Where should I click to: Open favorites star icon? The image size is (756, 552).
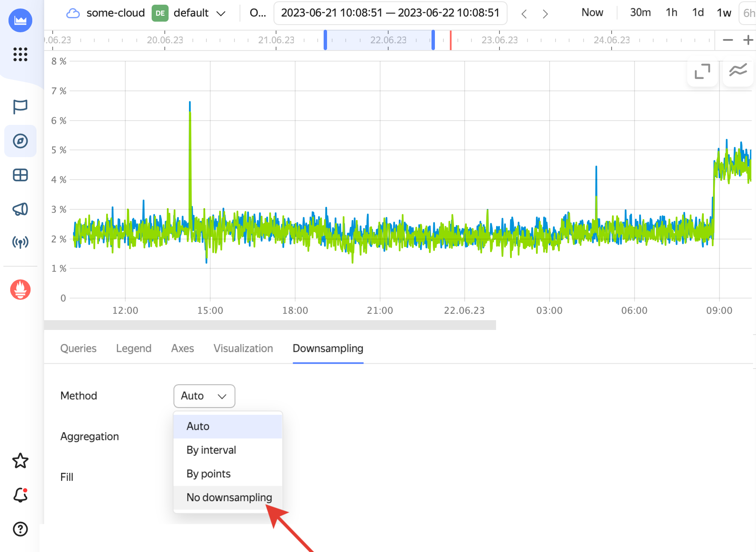(x=20, y=461)
